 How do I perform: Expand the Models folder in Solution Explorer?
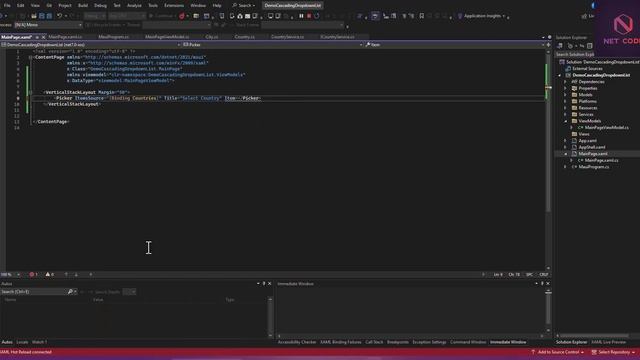565,95
